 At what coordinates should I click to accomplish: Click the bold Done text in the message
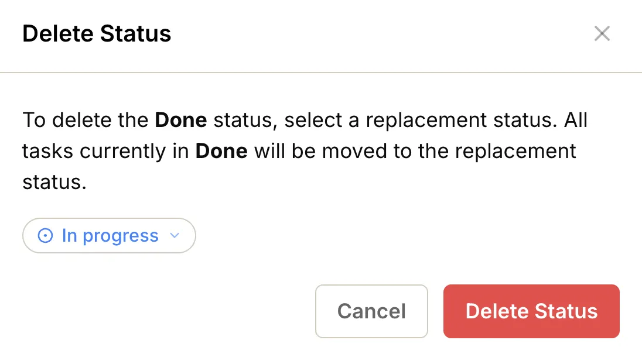point(180,119)
